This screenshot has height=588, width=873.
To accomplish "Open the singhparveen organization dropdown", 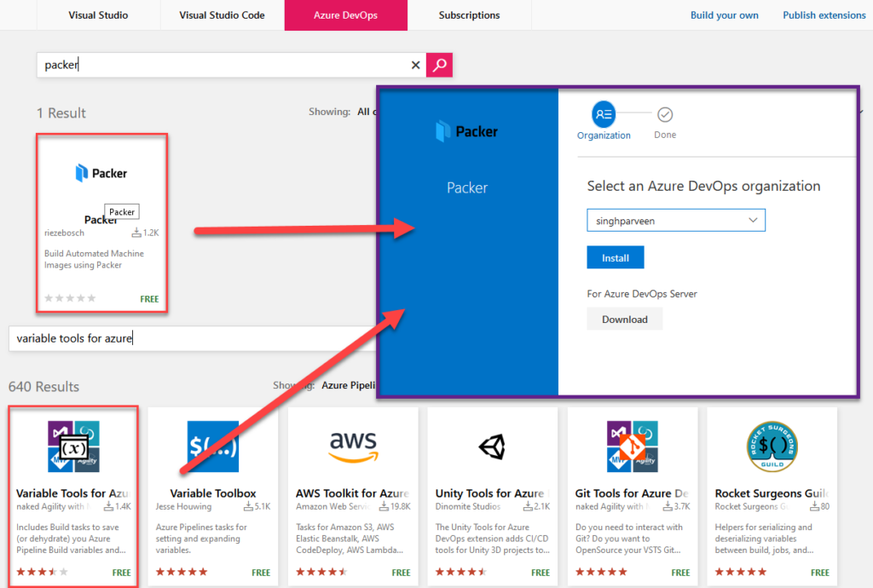I will 675,219.
